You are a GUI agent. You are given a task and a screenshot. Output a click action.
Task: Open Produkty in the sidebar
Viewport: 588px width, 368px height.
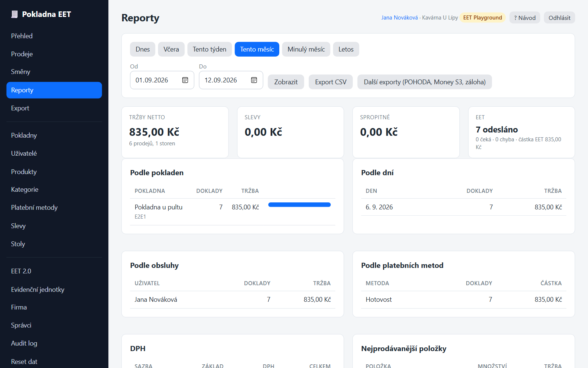(x=54, y=172)
